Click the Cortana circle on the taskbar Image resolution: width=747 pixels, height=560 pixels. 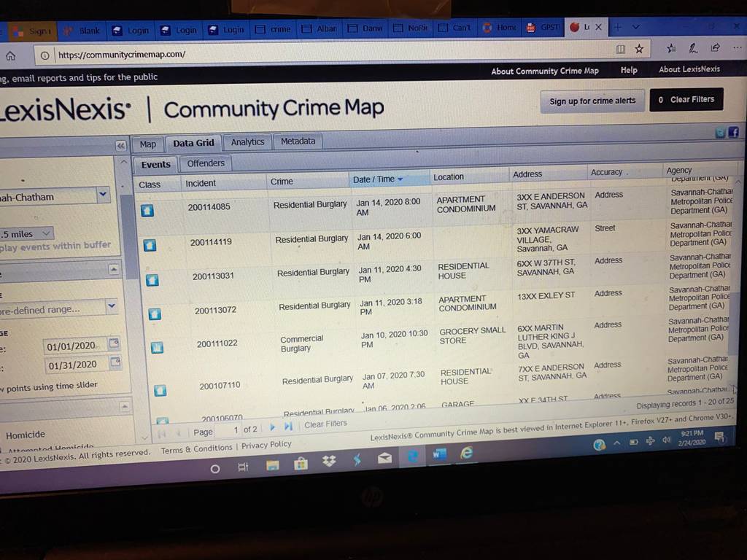[215, 469]
